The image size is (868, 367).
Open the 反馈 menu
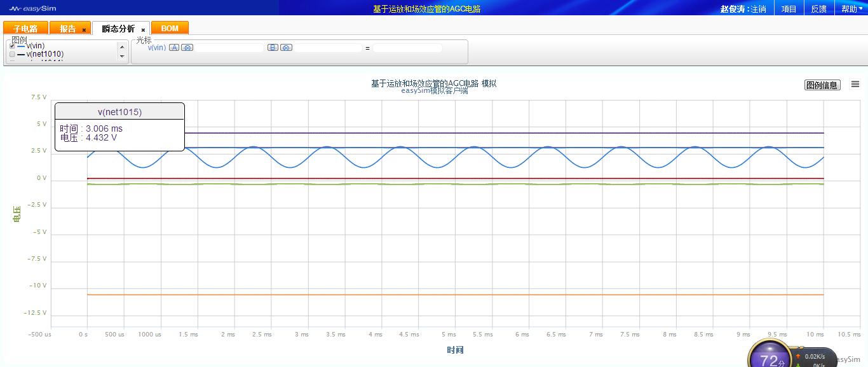[x=818, y=9]
